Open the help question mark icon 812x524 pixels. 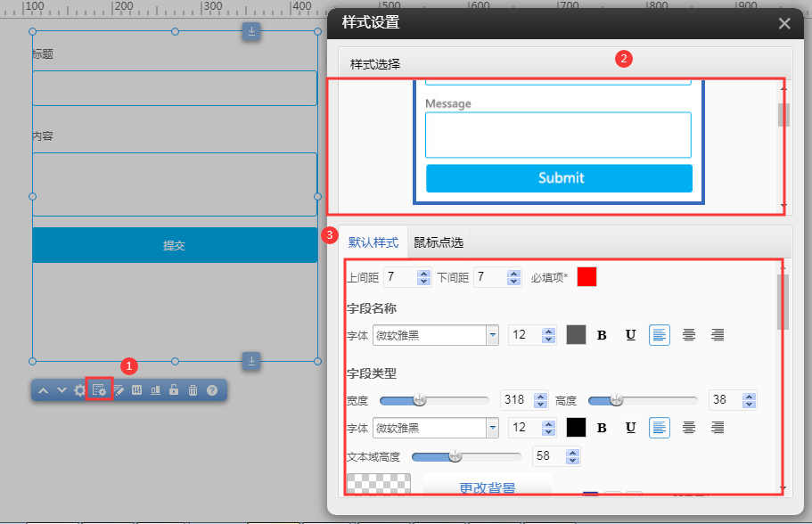[x=212, y=390]
